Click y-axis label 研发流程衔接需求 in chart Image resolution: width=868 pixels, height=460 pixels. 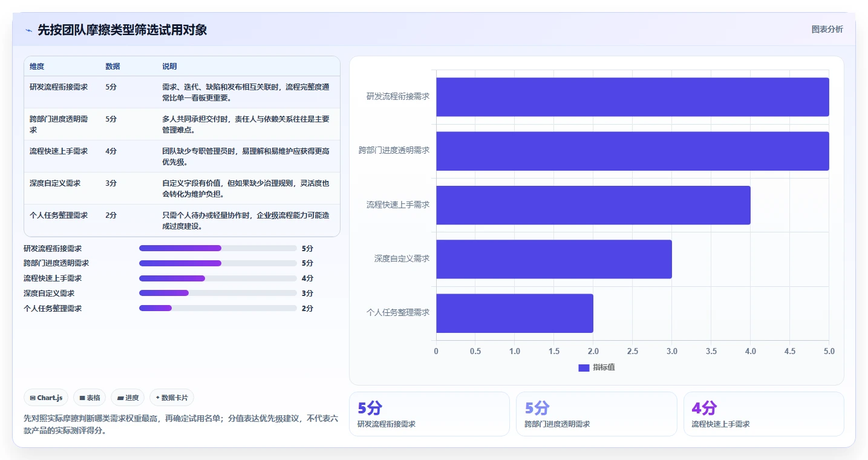pyautogui.click(x=398, y=96)
